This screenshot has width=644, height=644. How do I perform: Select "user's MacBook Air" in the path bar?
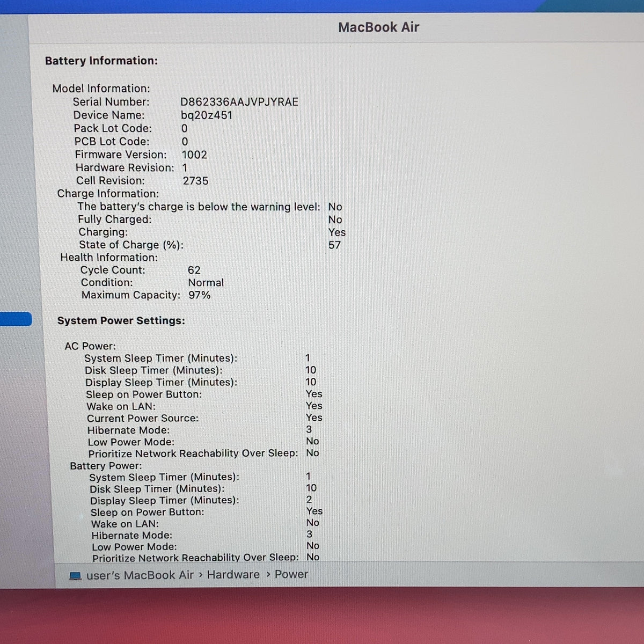click(140, 575)
